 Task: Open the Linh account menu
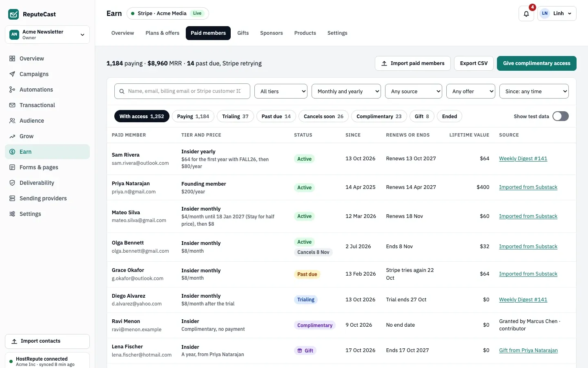[557, 13]
